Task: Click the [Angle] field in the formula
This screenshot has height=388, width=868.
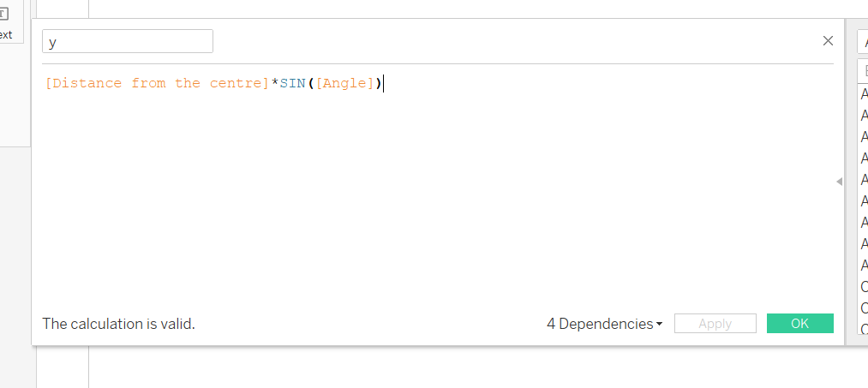Action: (x=344, y=83)
